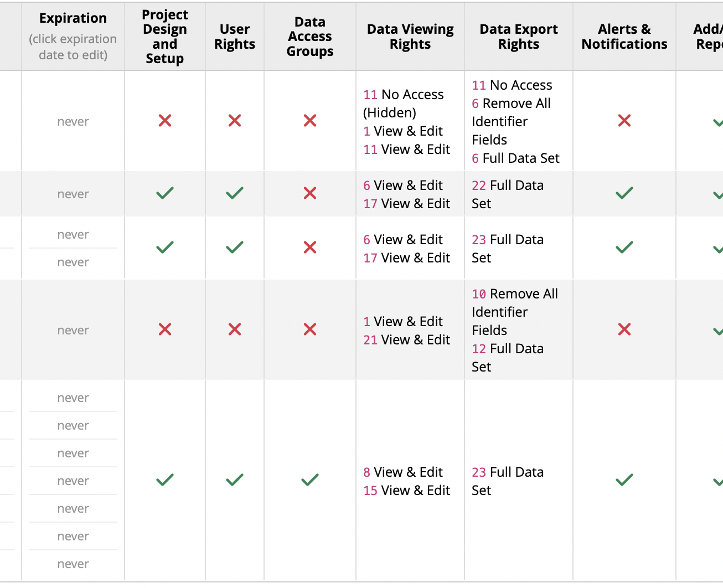Screen dimensions: 723x588
Task: Toggle Alerts & Notifications permission in bottom row
Action: pyautogui.click(x=624, y=480)
